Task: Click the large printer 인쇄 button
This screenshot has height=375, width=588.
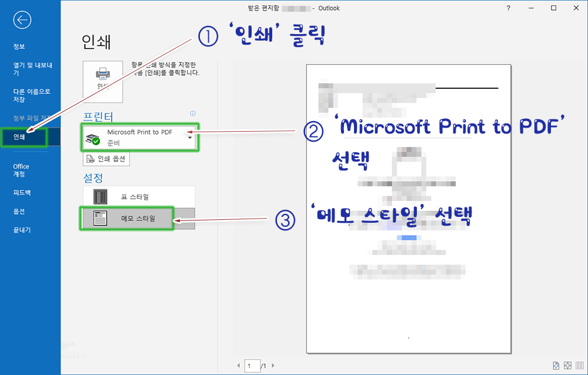Action: 103,81
